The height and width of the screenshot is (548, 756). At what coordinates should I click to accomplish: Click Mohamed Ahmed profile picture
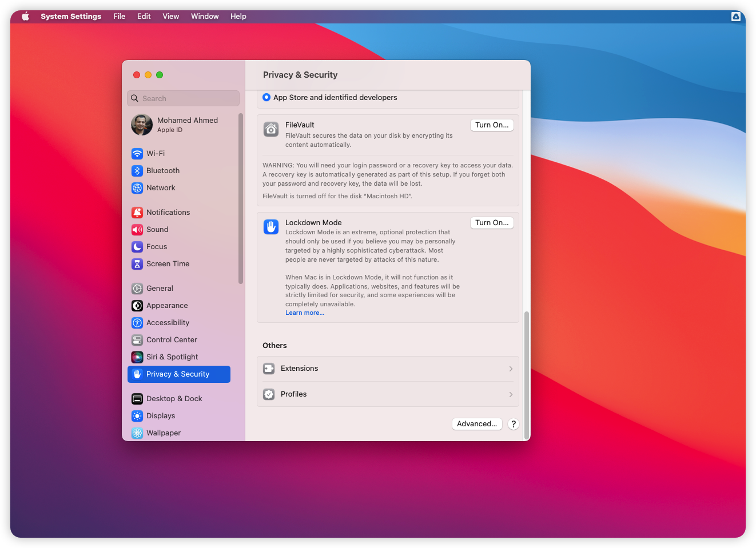pos(142,125)
